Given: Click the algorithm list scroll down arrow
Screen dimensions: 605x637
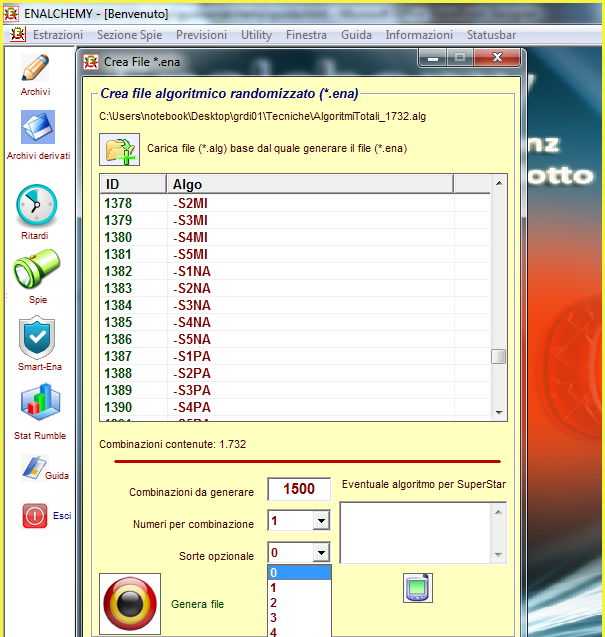Looking at the screenshot, I should pos(499,412).
